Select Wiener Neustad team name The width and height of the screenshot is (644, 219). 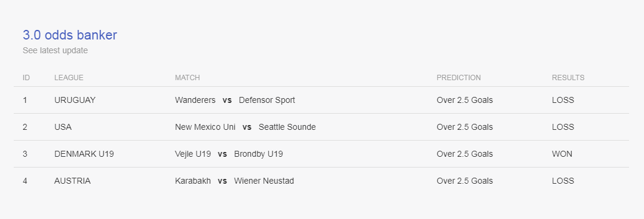coord(263,181)
